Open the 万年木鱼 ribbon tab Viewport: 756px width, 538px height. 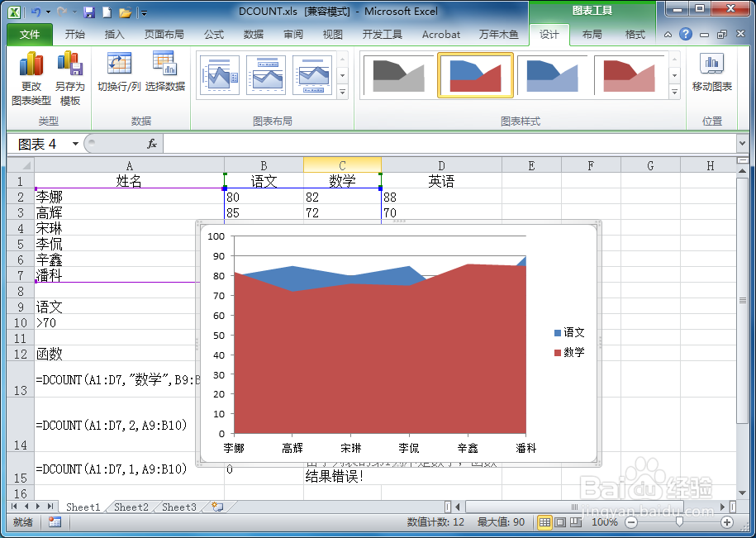click(498, 34)
